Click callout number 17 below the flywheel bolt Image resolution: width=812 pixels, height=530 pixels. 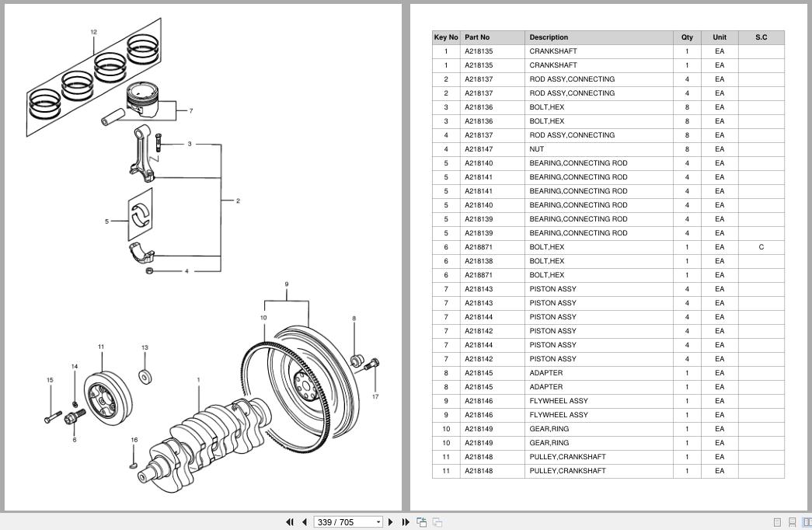(375, 397)
